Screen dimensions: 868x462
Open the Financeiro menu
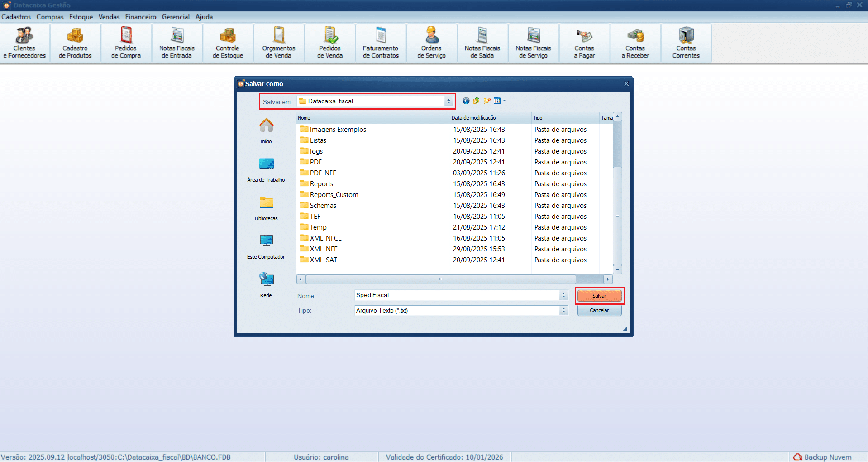[x=140, y=17]
